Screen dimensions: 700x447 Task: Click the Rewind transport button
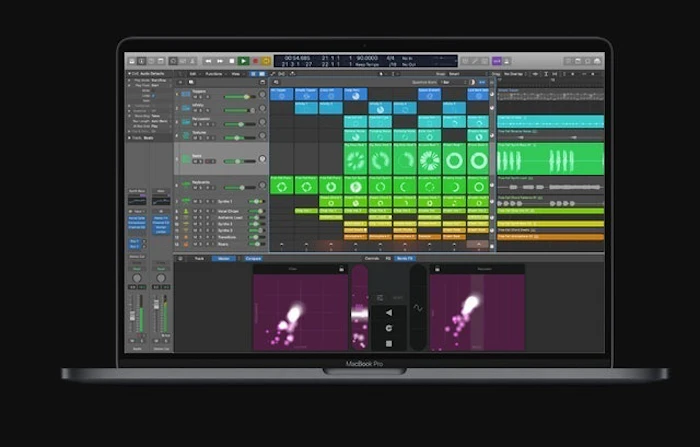(x=208, y=61)
